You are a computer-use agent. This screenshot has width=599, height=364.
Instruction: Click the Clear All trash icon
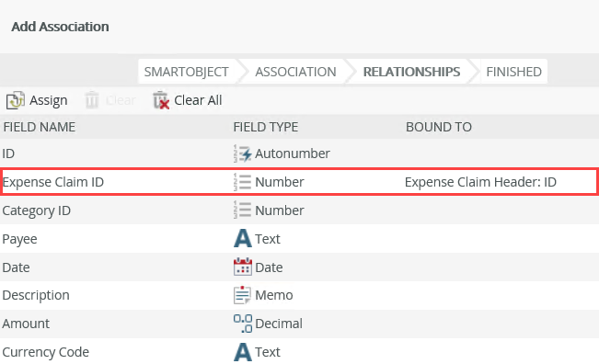coord(161,100)
